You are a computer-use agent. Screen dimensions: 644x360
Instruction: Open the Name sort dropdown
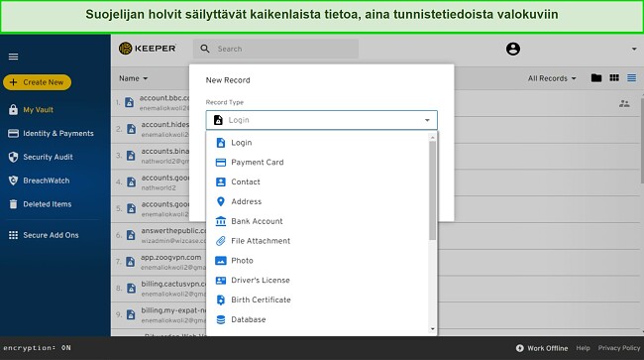point(133,78)
